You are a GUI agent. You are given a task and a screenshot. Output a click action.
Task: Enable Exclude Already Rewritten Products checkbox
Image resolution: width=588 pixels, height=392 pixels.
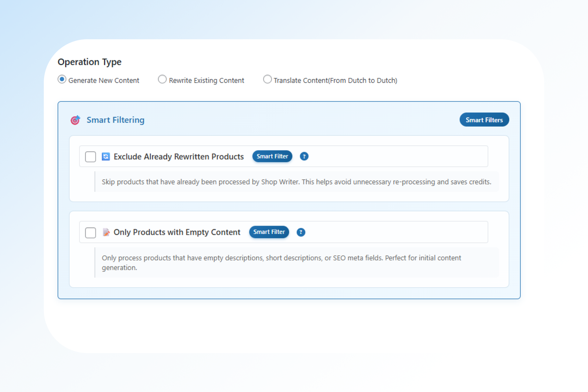pyautogui.click(x=90, y=157)
